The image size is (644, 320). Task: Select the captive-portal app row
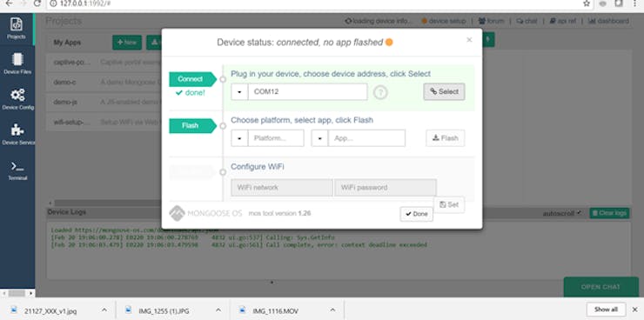click(104, 63)
